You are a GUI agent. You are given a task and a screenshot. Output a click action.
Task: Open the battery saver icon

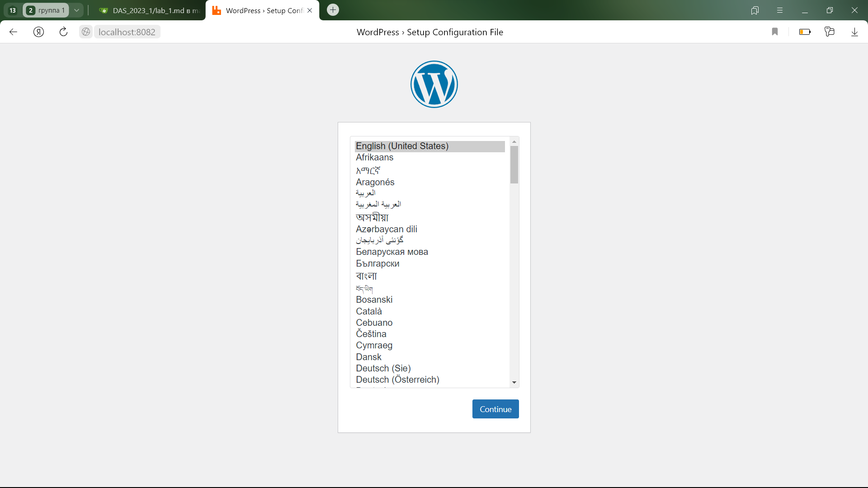pyautogui.click(x=805, y=32)
